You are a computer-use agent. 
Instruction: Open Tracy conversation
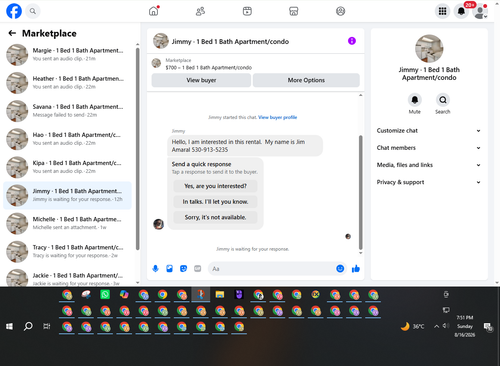[68, 251]
